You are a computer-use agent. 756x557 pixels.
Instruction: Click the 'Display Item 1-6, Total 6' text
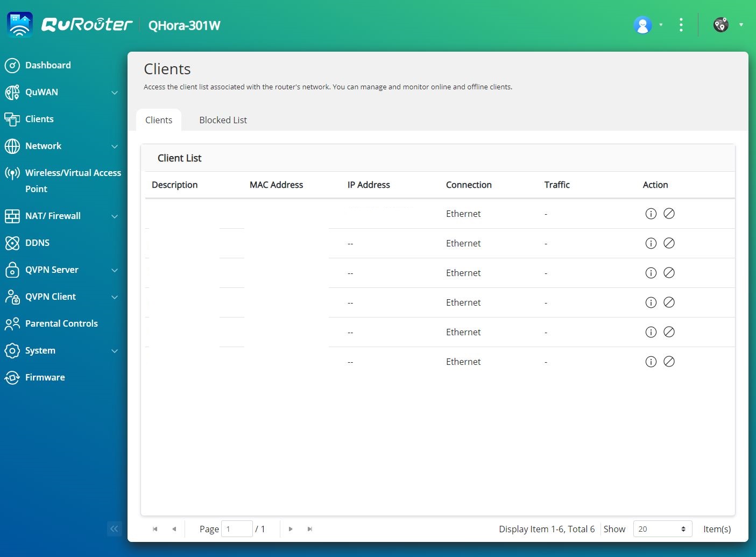coord(547,529)
